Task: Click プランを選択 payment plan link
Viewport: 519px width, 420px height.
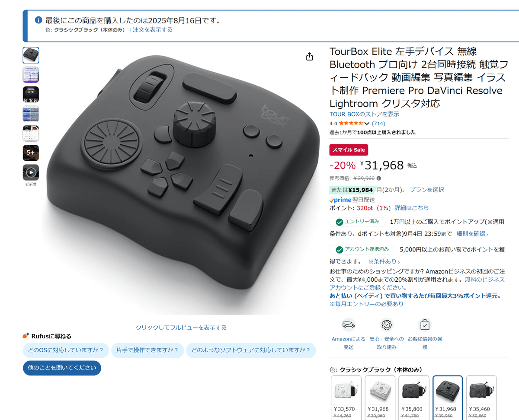Action: pyautogui.click(x=426, y=190)
